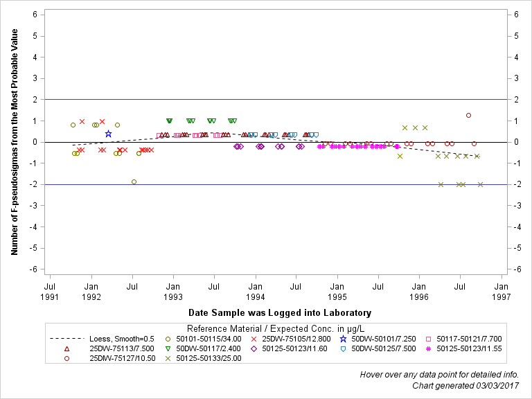Click the Jan 1995 x-axis label

337,292
